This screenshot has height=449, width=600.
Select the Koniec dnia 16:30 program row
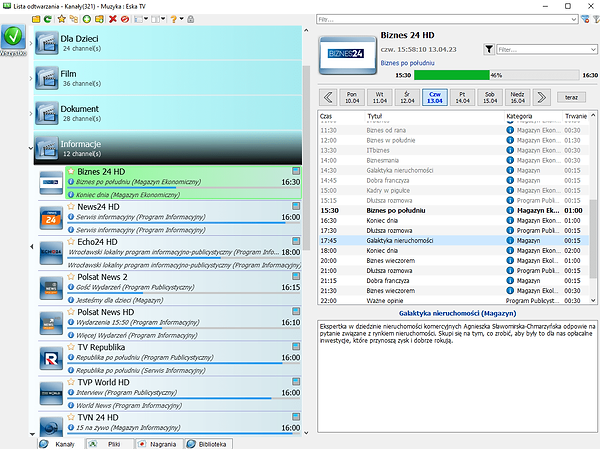coord(454,220)
